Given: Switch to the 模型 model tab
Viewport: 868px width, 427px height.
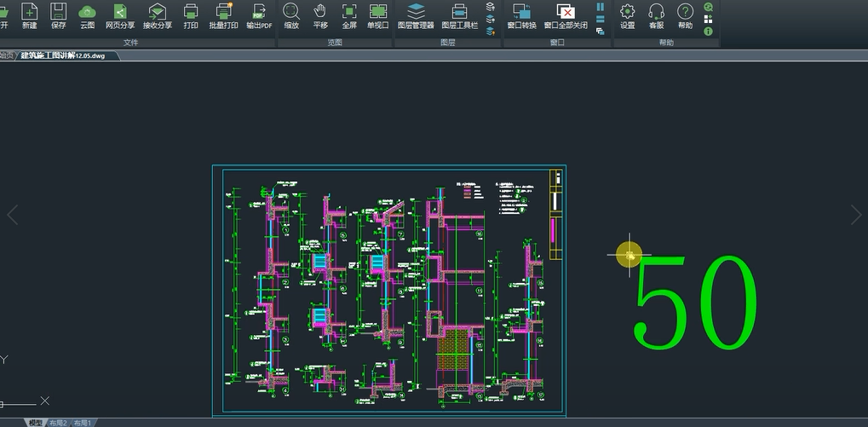Looking at the screenshot, I should (x=35, y=423).
